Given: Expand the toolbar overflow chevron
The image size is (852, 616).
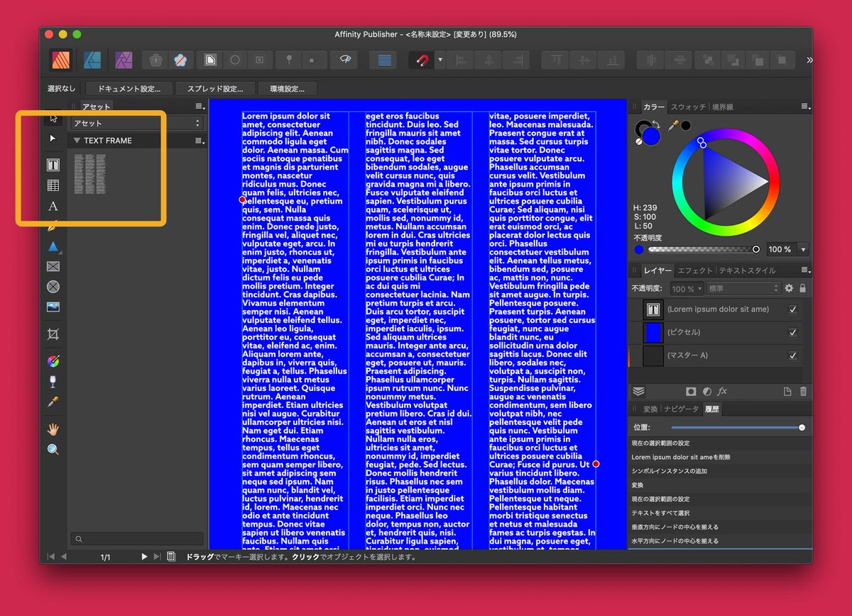Looking at the screenshot, I should (x=809, y=60).
